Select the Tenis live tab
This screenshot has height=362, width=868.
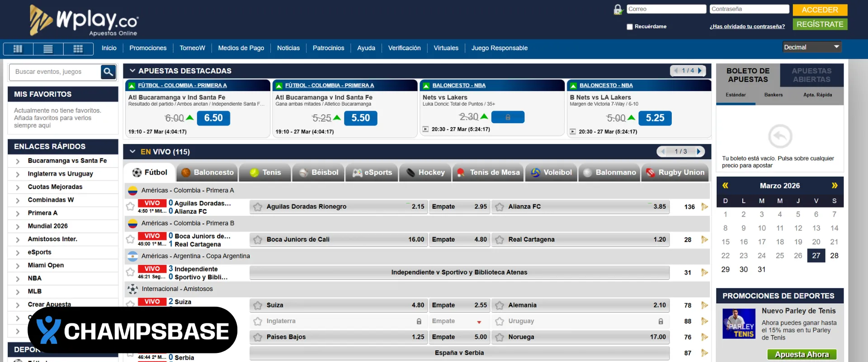(x=265, y=172)
